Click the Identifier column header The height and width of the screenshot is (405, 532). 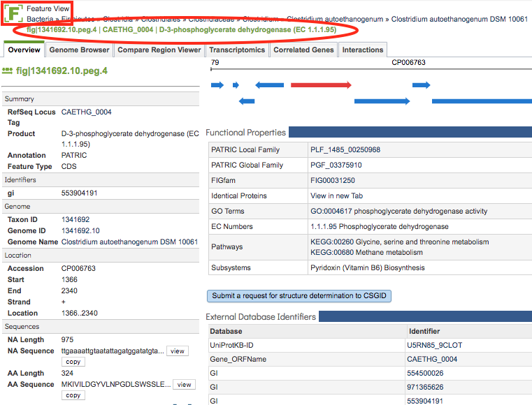click(x=424, y=331)
